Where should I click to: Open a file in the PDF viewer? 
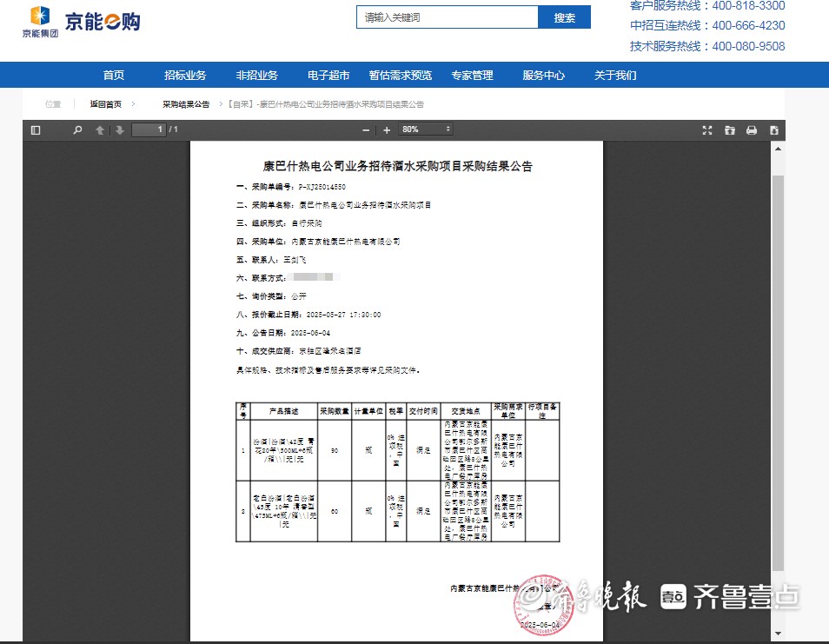pyautogui.click(x=730, y=130)
